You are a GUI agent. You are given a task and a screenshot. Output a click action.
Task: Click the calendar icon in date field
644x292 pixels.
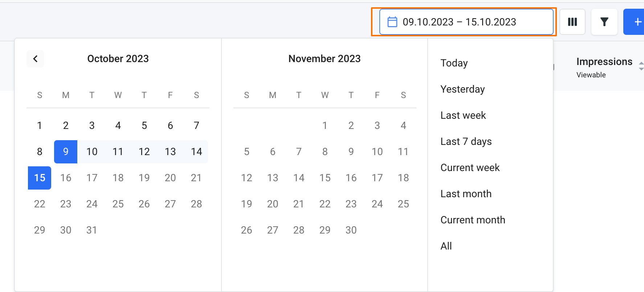pos(392,22)
